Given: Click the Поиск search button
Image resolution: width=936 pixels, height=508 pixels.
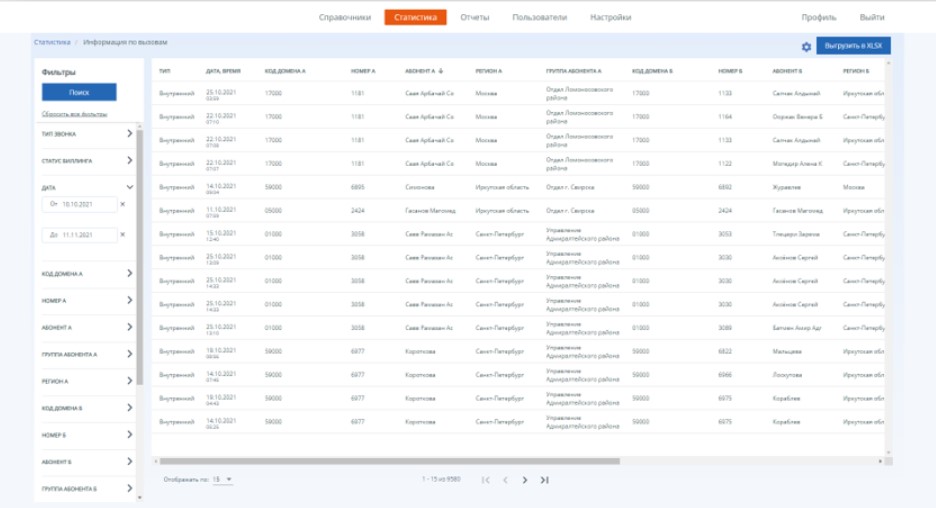Looking at the screenshot, I should click(79, 92).
